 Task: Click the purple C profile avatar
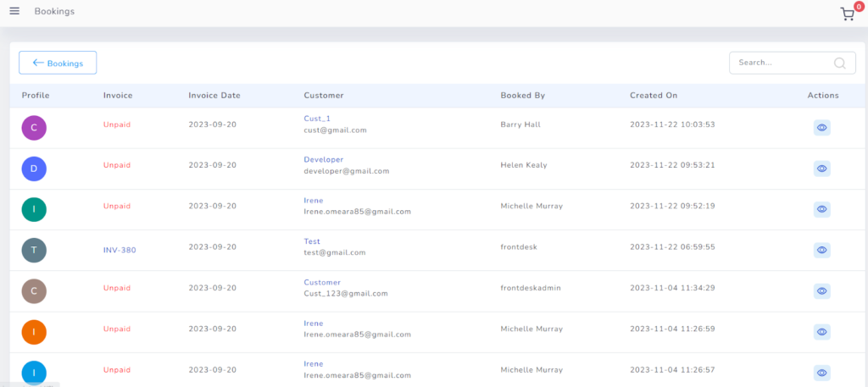(x=34, y=128)
